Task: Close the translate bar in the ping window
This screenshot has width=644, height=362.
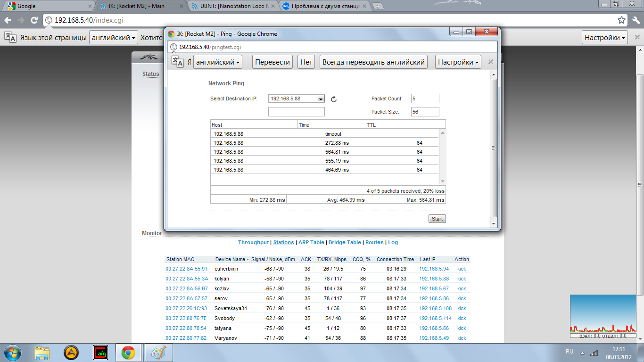Action: point(490,62)
